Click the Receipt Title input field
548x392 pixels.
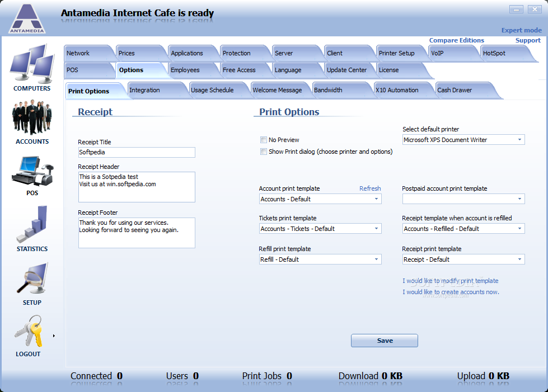click(137, 152)
